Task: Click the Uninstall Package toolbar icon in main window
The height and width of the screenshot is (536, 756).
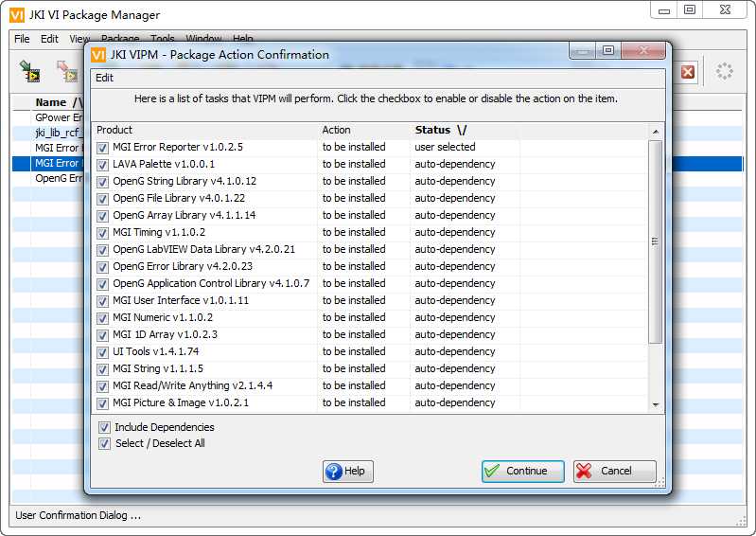Action: click(67, 71)
